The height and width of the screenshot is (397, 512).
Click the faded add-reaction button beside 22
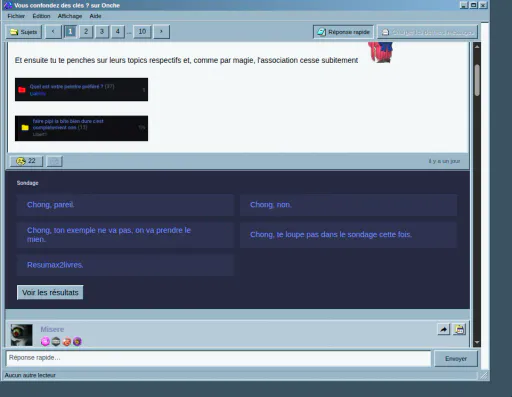pyautogui.click(x=54, y=161)
